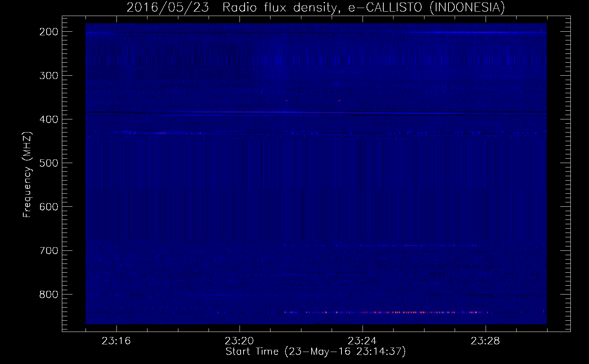Click the plot title mentioning e-CALLISTO (INDONESIA)
The image size is (589, 364).
316,7
